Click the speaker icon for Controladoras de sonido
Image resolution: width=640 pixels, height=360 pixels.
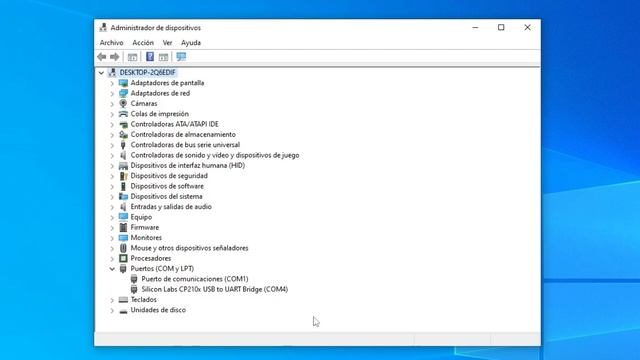pyautogui.click(x=123, y=155)
